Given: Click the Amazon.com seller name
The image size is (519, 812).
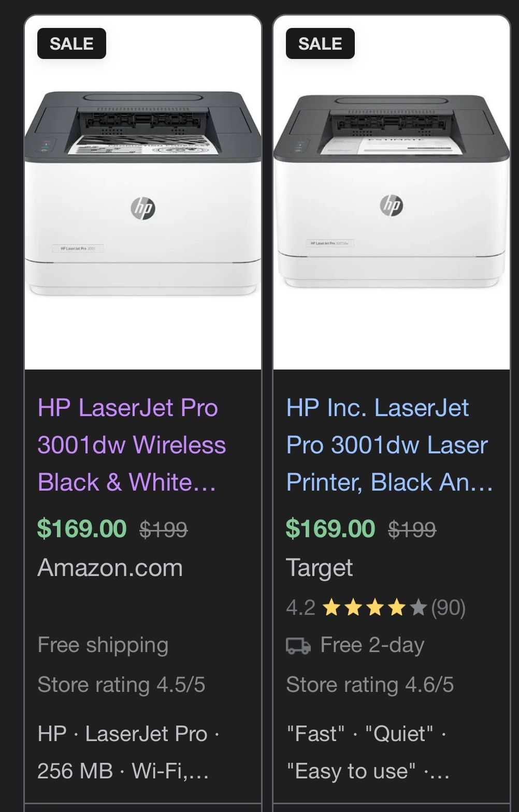Looking at the screenshot, I should tap(109, 568).
